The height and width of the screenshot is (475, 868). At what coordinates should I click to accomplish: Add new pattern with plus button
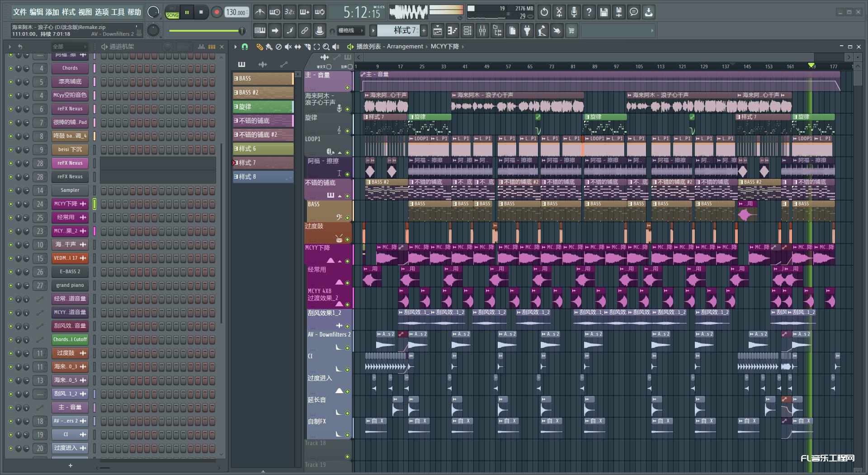click(x=424, y=31)
